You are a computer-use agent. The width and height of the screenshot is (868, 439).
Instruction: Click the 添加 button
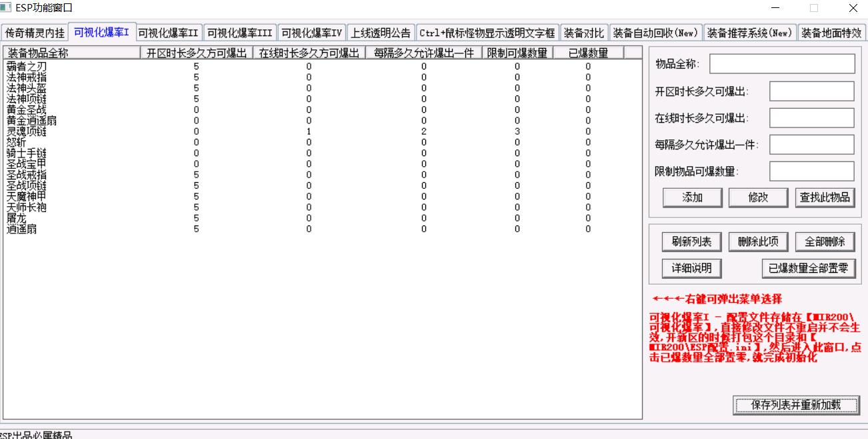[693, 197]
